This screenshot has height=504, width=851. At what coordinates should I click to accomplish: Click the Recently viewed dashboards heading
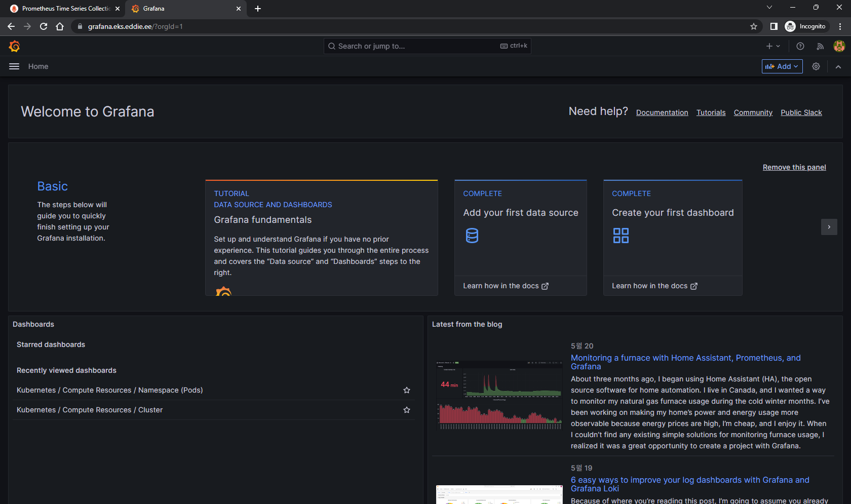coord(66,370)
